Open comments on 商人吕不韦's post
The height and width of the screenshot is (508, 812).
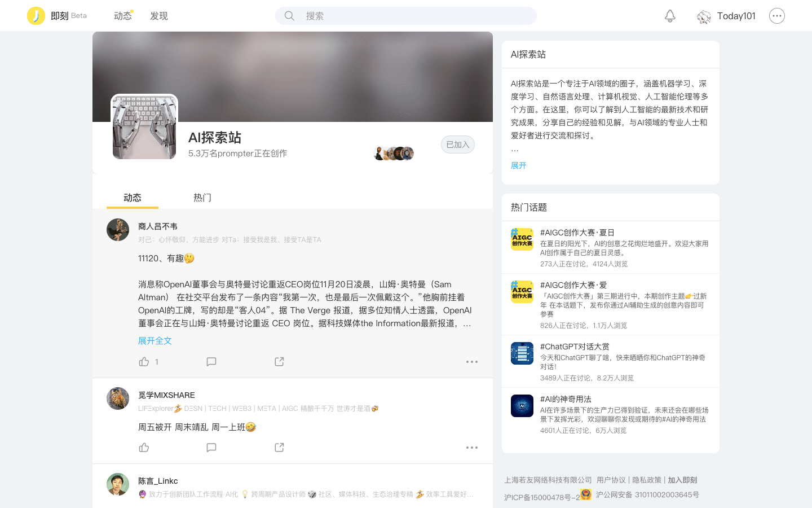(x=211, y=362)
